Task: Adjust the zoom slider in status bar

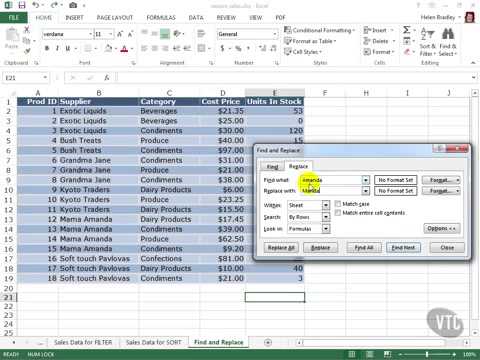Action: click(427, 354)
